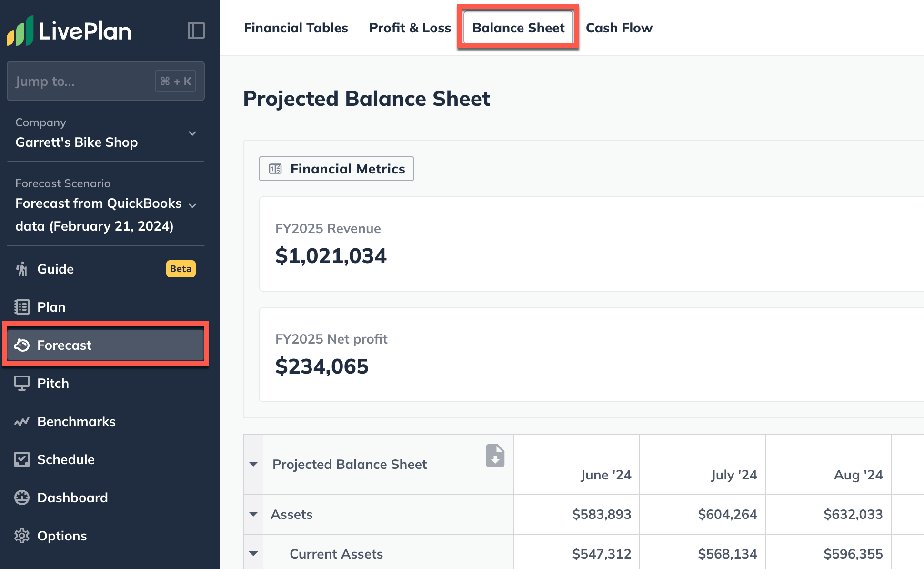924x569 pixels.
Task: Open the Company dropdown chevron
Action: (x=192, y=133)
